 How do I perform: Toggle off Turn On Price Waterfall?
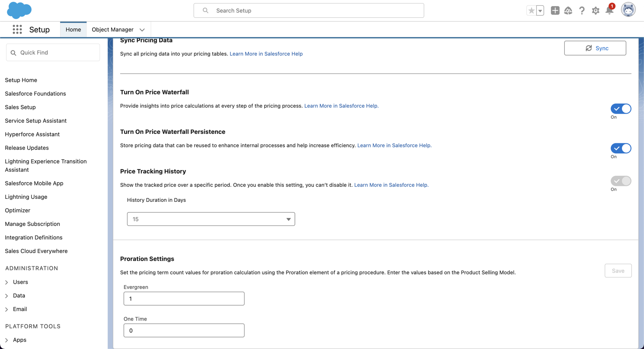[621, 109]
